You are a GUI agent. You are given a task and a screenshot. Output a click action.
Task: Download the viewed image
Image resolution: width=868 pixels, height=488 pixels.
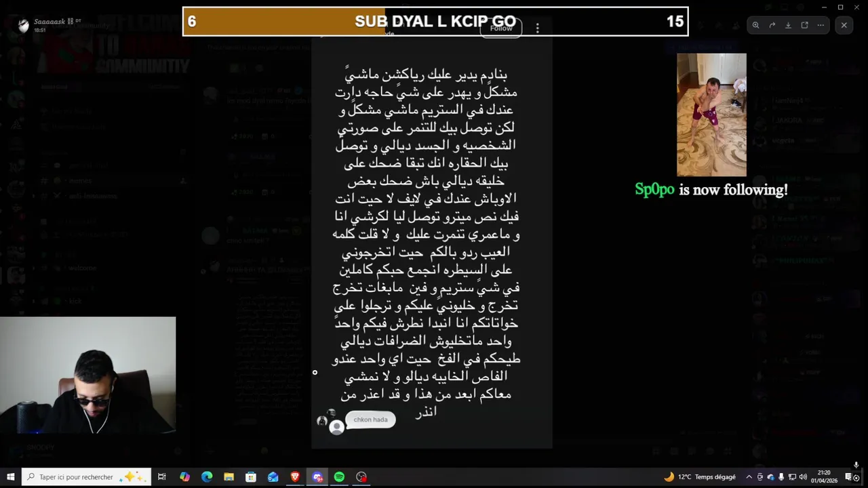click(788, 25)
